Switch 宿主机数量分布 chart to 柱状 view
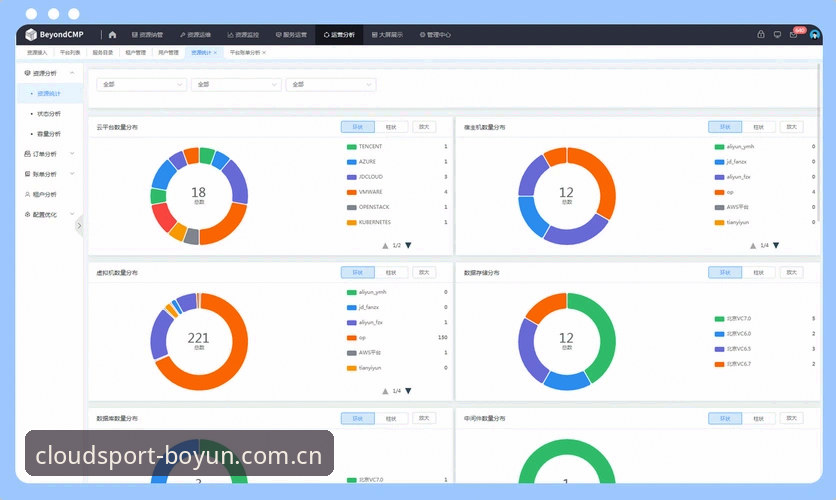 point(759,127)
